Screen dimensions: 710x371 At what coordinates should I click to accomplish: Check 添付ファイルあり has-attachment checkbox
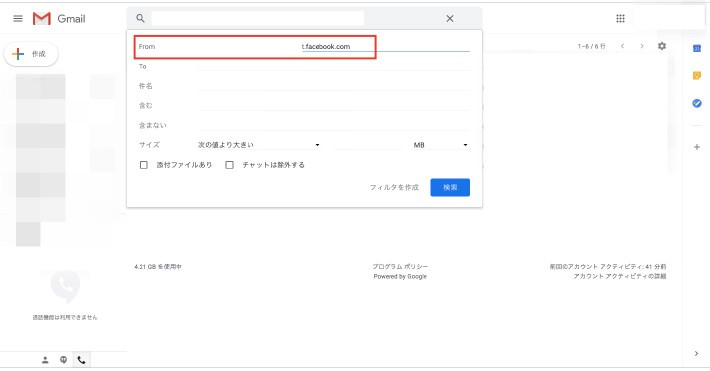point(144,165)
